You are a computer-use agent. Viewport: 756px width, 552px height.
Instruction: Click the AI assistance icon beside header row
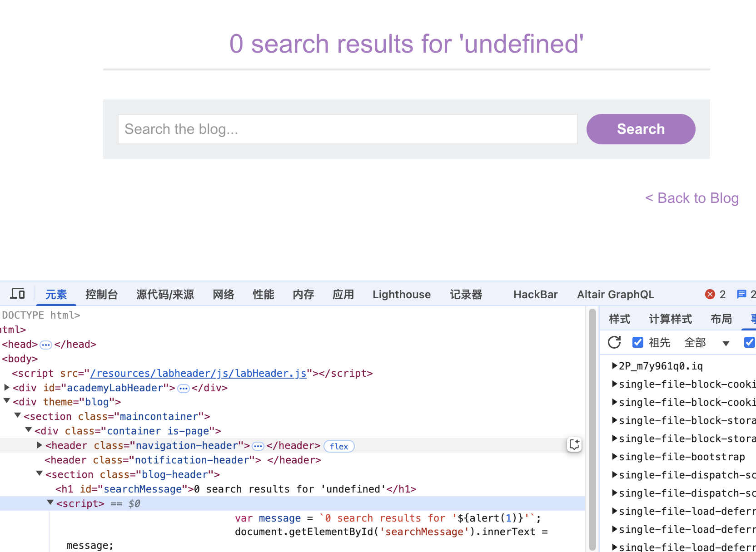point(574,444)
